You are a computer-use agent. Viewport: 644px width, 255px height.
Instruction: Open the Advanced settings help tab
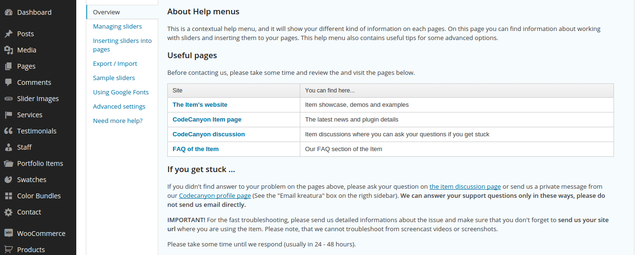click(x=119, y=107)
